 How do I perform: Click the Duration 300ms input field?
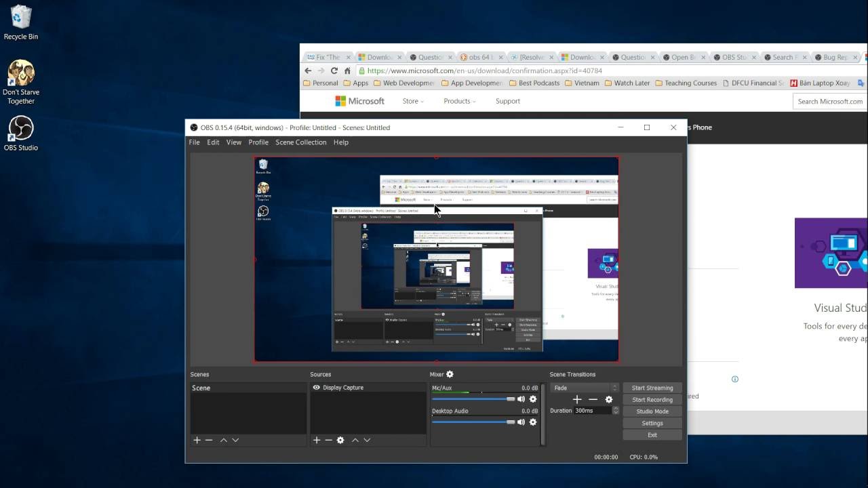pyautogui.click(x=593, y=411)
